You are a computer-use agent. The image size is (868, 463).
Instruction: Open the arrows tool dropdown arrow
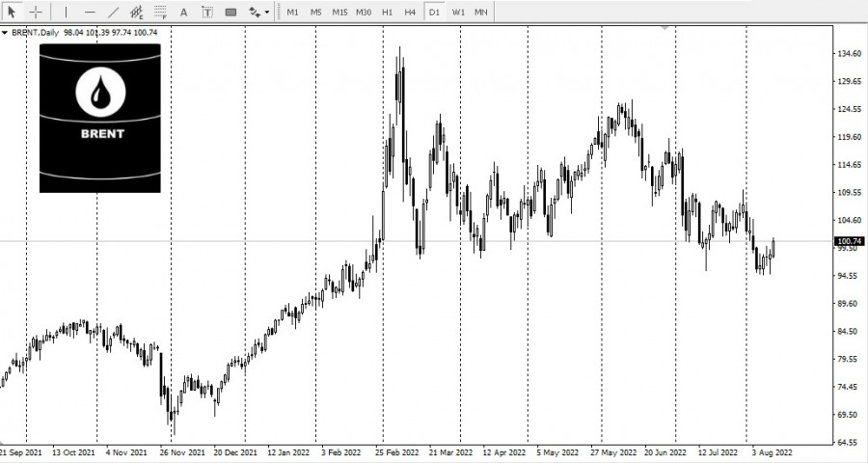[267, 13]
